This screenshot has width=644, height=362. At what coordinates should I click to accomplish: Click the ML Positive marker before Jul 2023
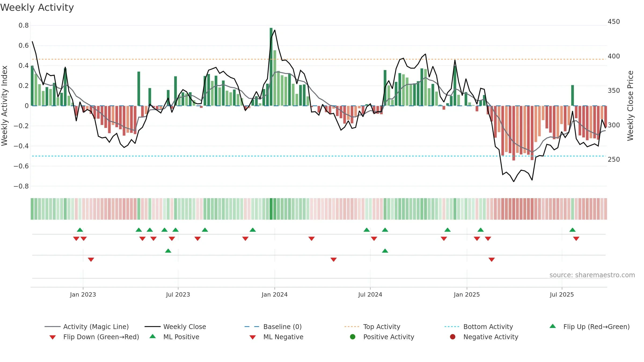tap(168, 251)
